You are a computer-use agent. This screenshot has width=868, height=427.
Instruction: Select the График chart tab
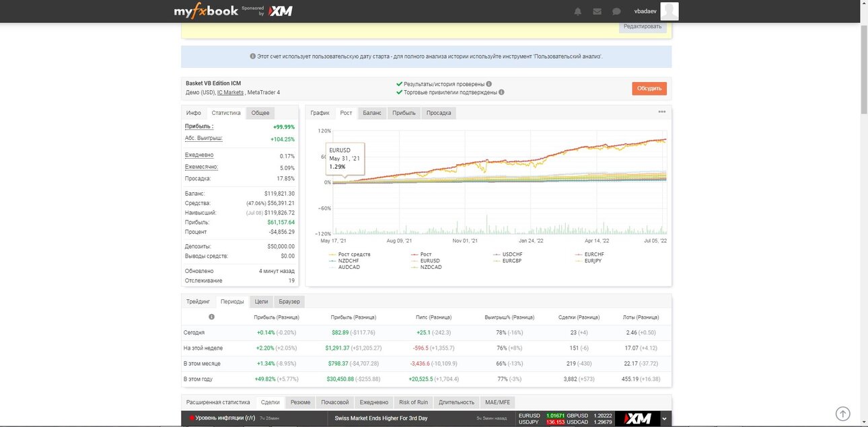pyautogui.click(x=320, y=113)
